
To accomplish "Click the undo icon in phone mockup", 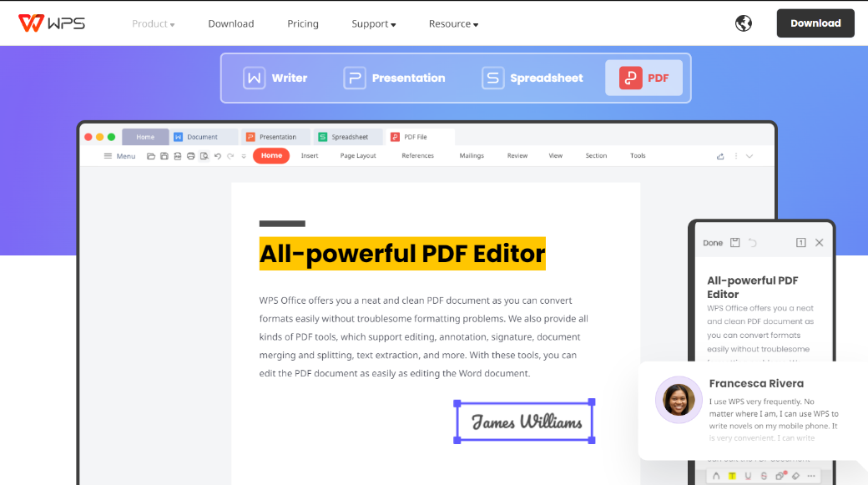I will coord(752,242).
